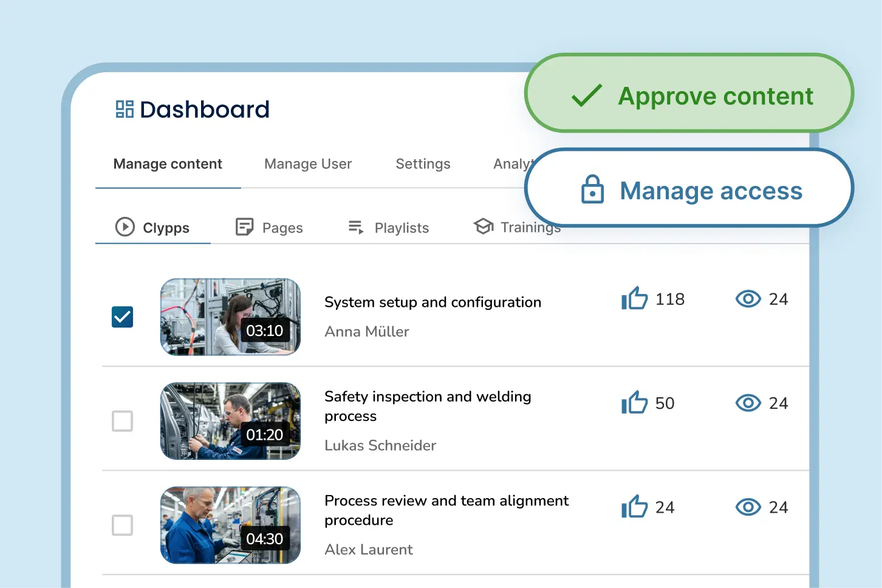Viewport: 882px width, 588px height.
Task: Click author name Anna Müller
Action: (x=367, y=332)
